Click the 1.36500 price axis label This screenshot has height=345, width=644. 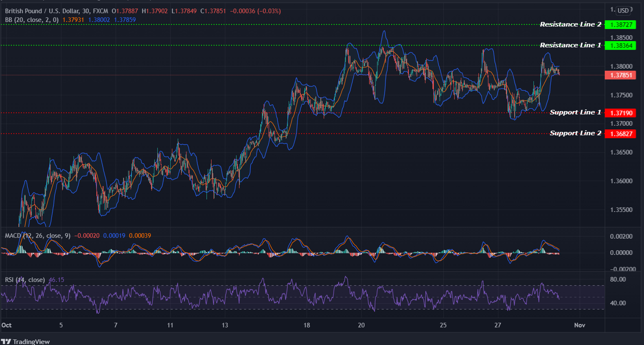click(621, 152)
